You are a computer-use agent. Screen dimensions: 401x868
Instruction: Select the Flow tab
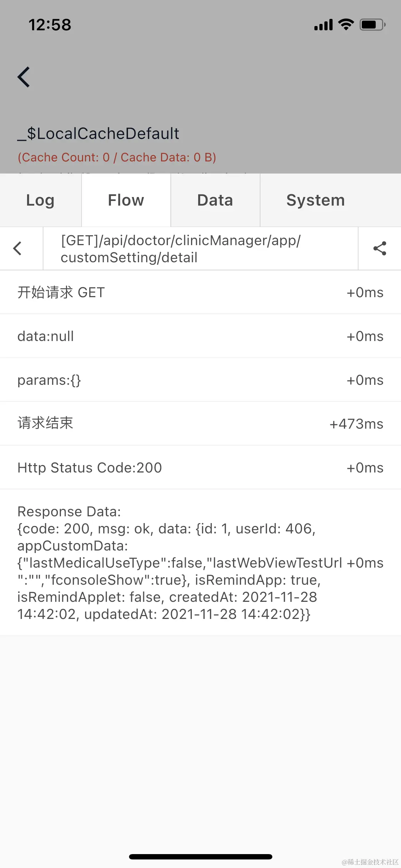pyautogui.click(x=126, y=200)
